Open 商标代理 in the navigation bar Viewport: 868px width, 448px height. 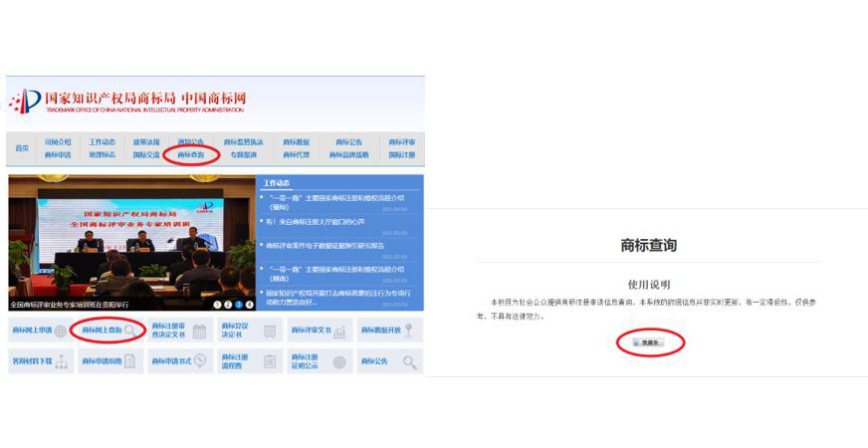click(x=297, y=155)
